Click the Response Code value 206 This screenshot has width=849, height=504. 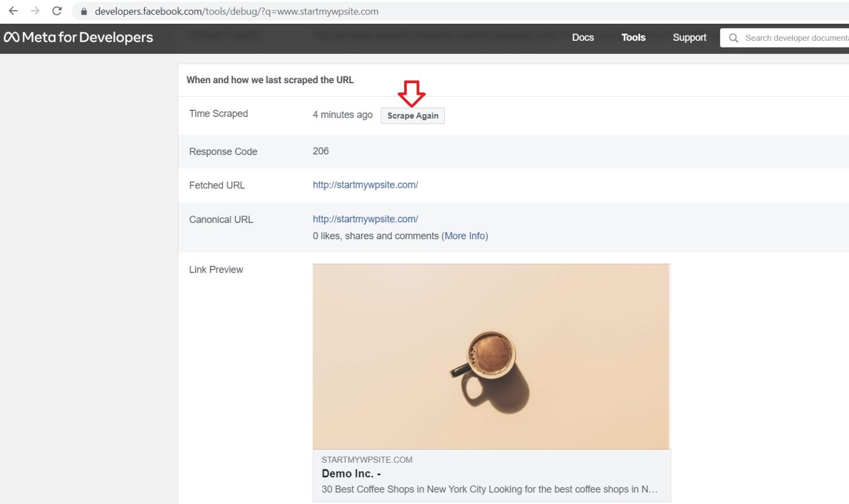320,151
